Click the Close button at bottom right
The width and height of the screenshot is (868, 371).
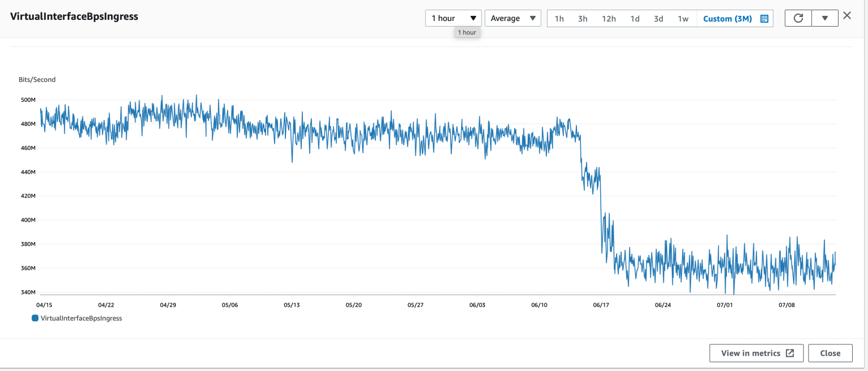pos(830,353)
